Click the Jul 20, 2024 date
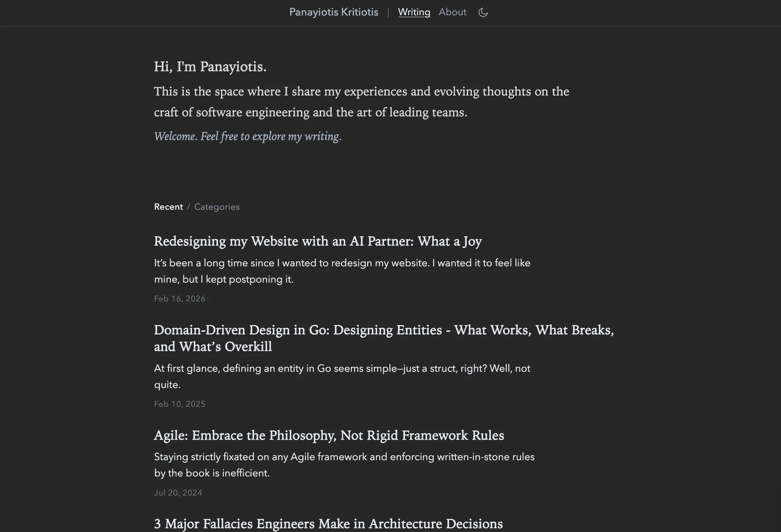781x532 pixels. tap(178, 493)
